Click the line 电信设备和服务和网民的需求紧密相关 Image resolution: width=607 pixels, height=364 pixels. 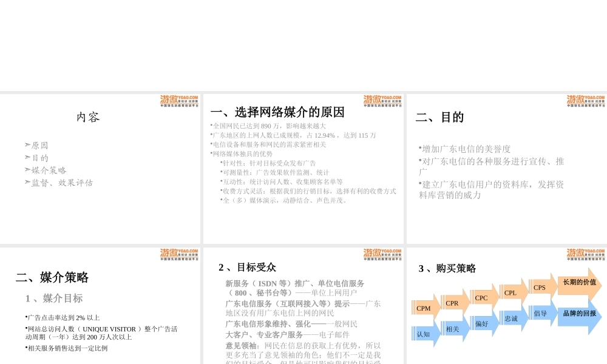coord(268,144)
